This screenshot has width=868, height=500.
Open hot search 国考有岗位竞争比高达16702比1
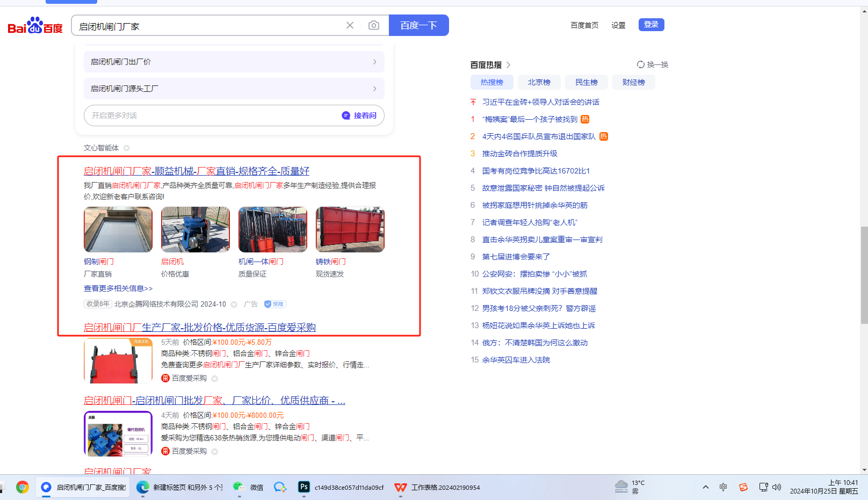pos(536,171)
